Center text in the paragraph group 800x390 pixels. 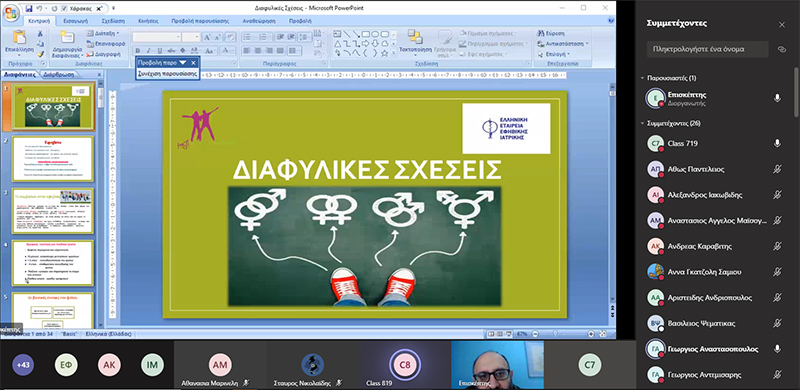(x=257, y=51)
